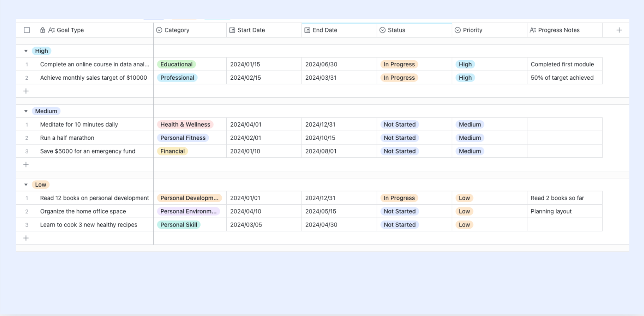Add a new row to Medium group

pos(26,164)
